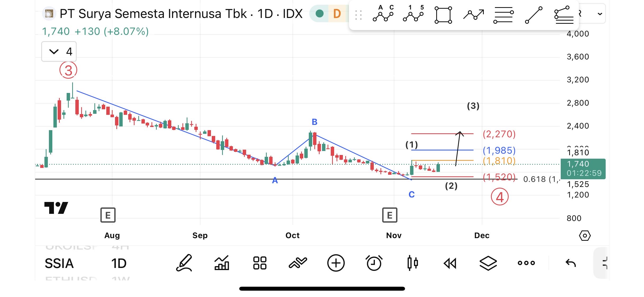Image resolution: width=644 pixels, height=297 pixels.
Task: Select the Fibonacci retracement tool
Action: pyautogui.click(x=503, y=15)
